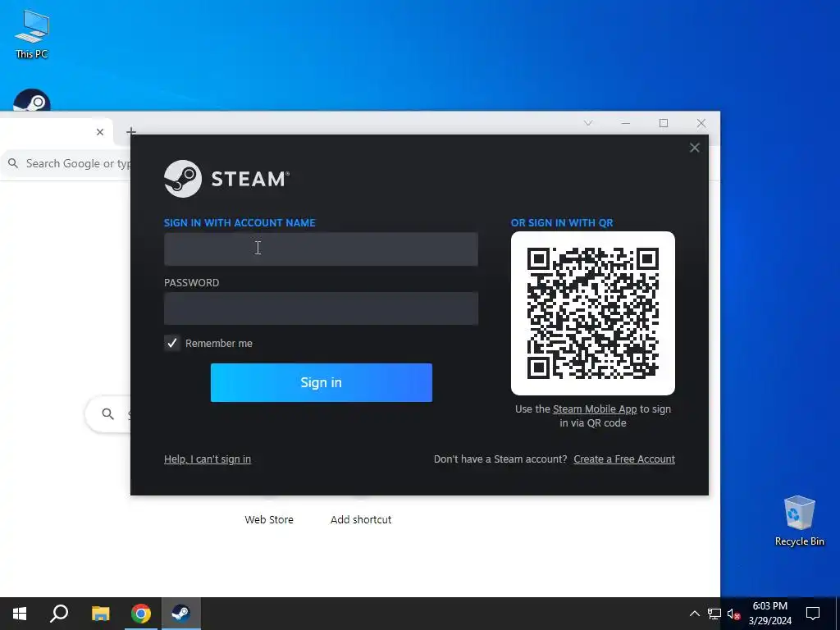This screenshot has height=630, width=840.
Task: Focus the account name input field
Action: click(x=321, y=249)
